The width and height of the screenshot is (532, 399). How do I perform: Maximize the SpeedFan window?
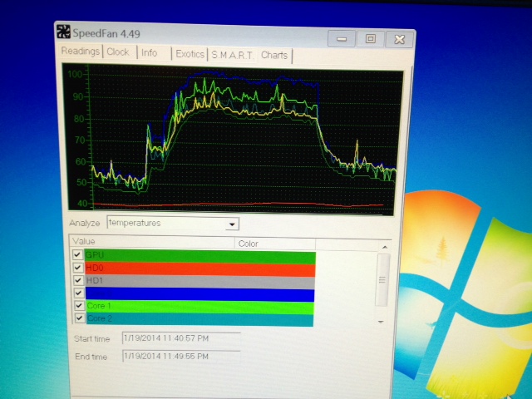[x=371, y=39]
